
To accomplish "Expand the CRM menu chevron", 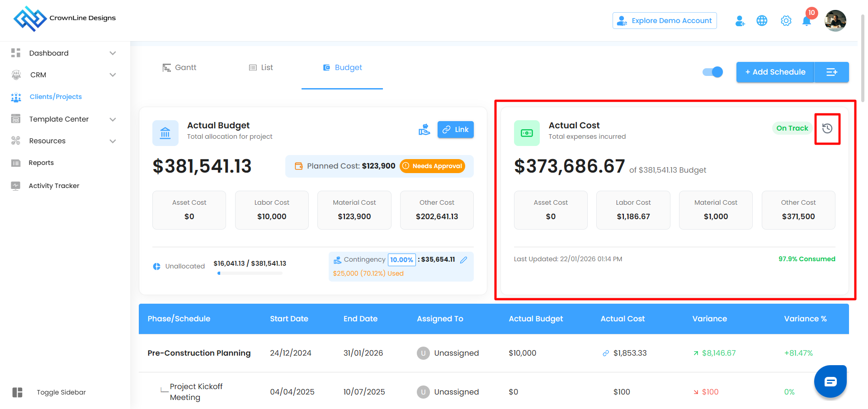I will 113,75.
